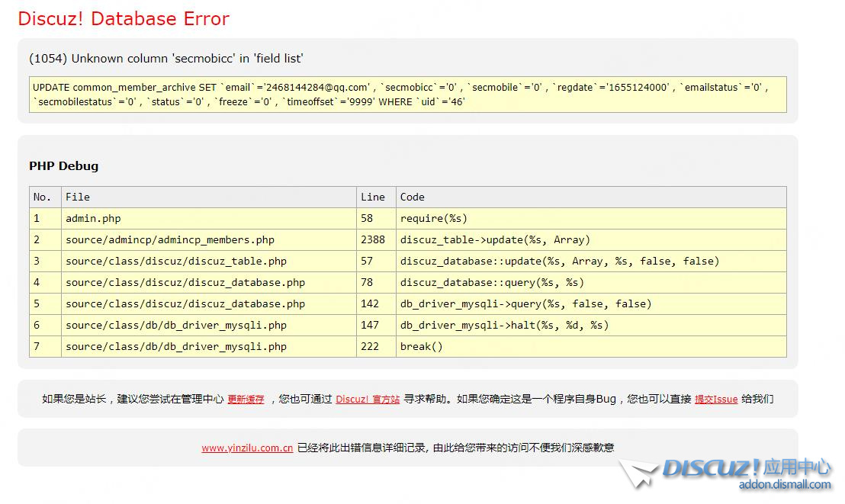
Task: Click the row number 5 cell
Action: point(45,304)
